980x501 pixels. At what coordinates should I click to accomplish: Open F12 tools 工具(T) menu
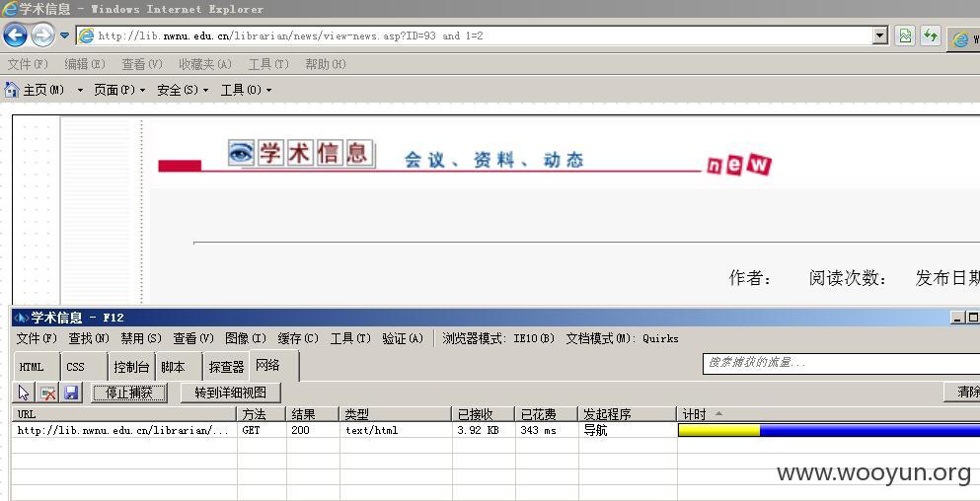click(x=350, y=338)
